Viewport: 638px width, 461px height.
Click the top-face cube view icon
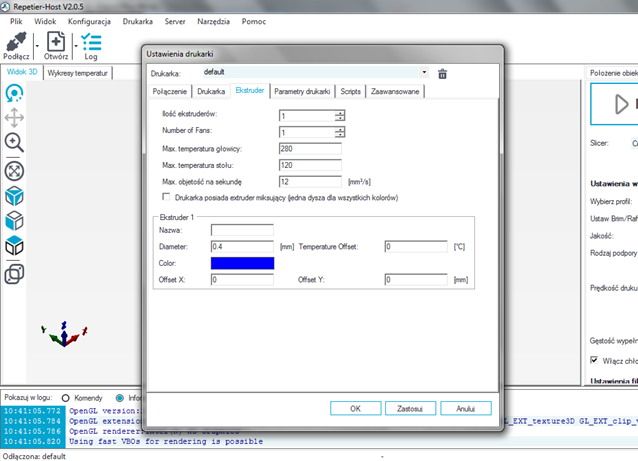[x=14, y=246]
